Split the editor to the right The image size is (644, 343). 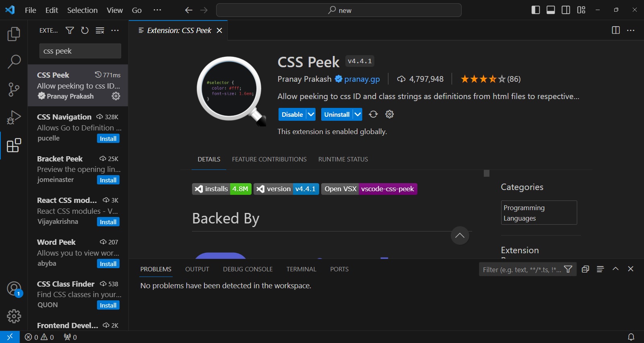(616, 30)
